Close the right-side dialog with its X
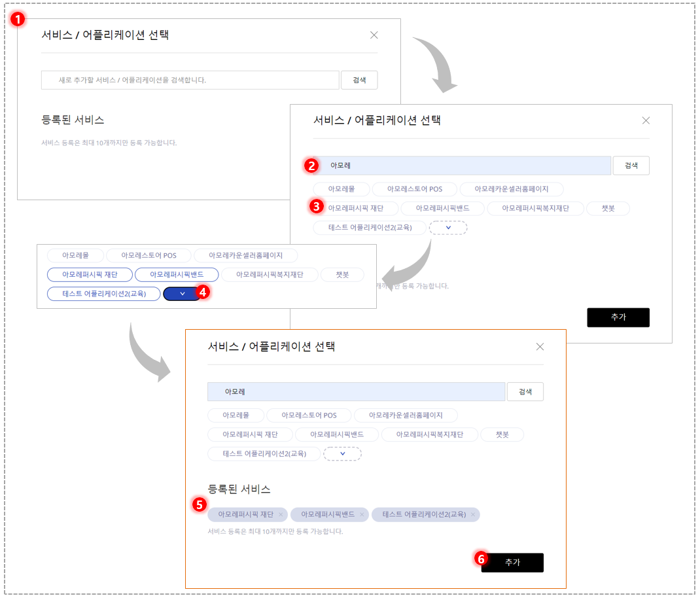This screenshot has width=700, height=598. pyautogui.click(x=646, y=120)
